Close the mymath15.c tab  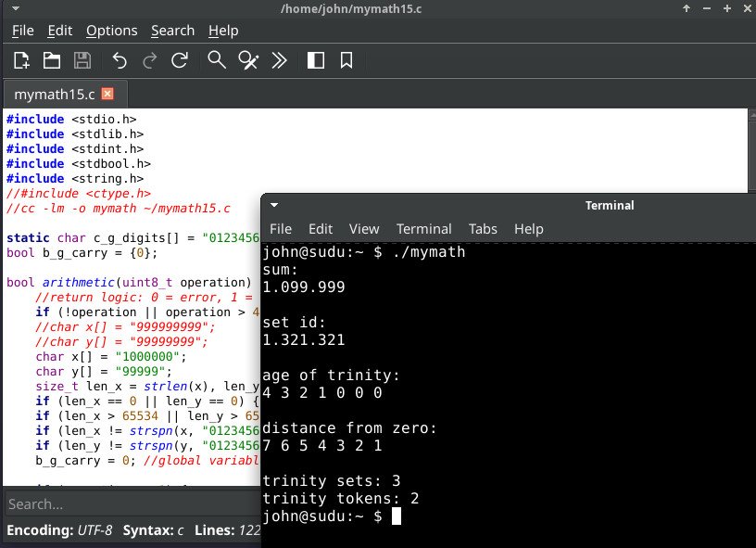(x=107, y=94)
